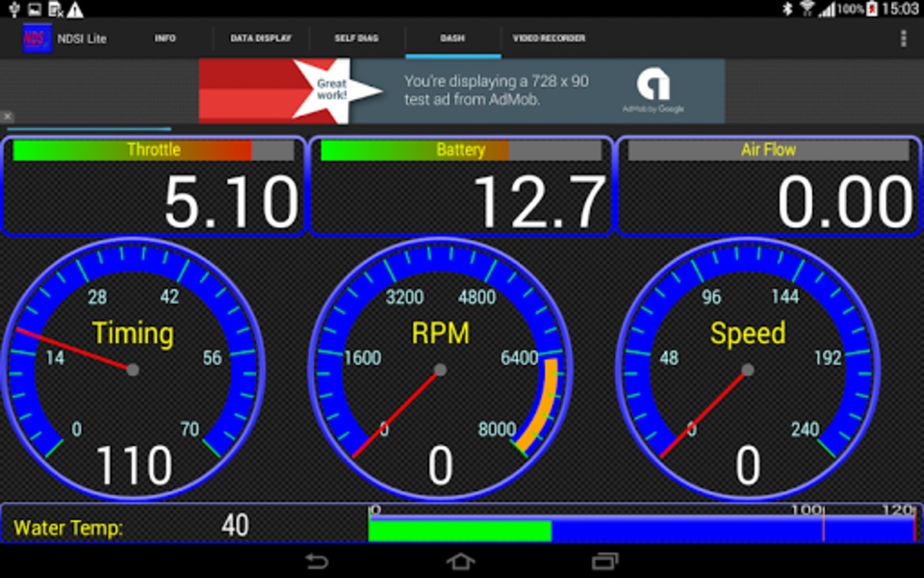924x578 pixels.
Task: Tap the RPM gauge dial
Action: (x=440, y=370)
